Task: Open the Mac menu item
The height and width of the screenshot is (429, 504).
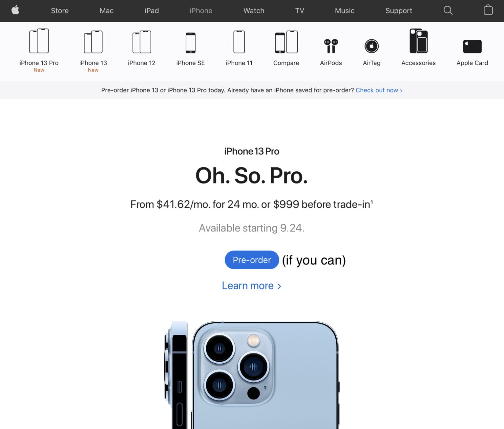Action: pyautogui.click(x=107, y=11)
